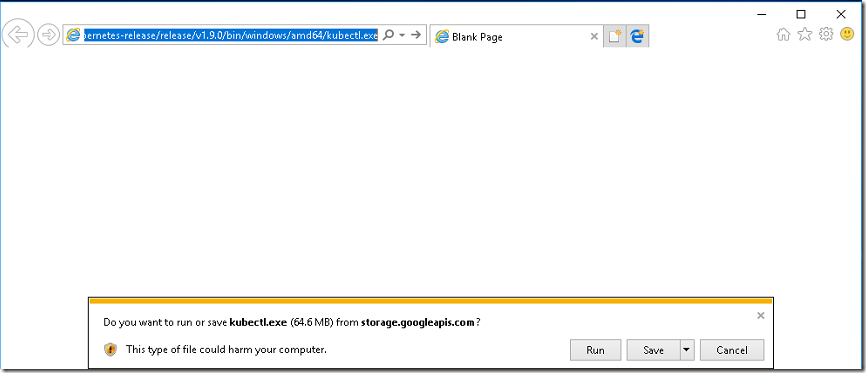
Task: Open a new tab
Action: point(615,36)
